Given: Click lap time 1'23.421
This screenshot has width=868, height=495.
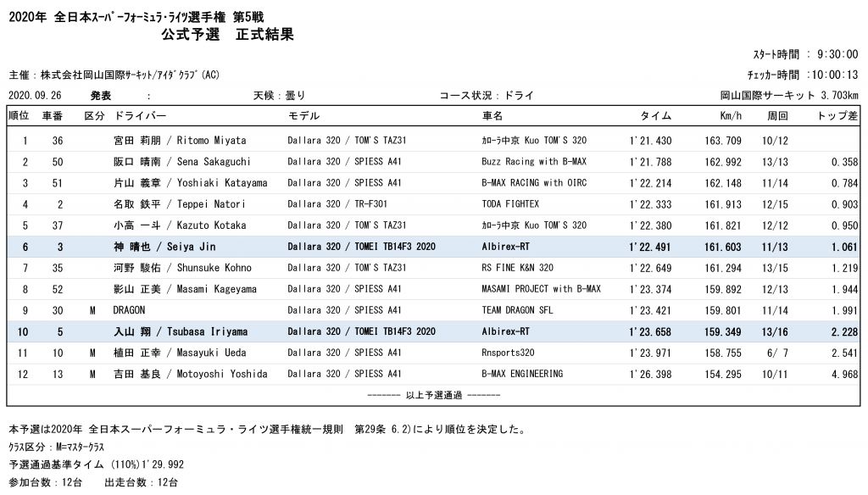Looking at the screenshot, I should [x=650, y=310].
